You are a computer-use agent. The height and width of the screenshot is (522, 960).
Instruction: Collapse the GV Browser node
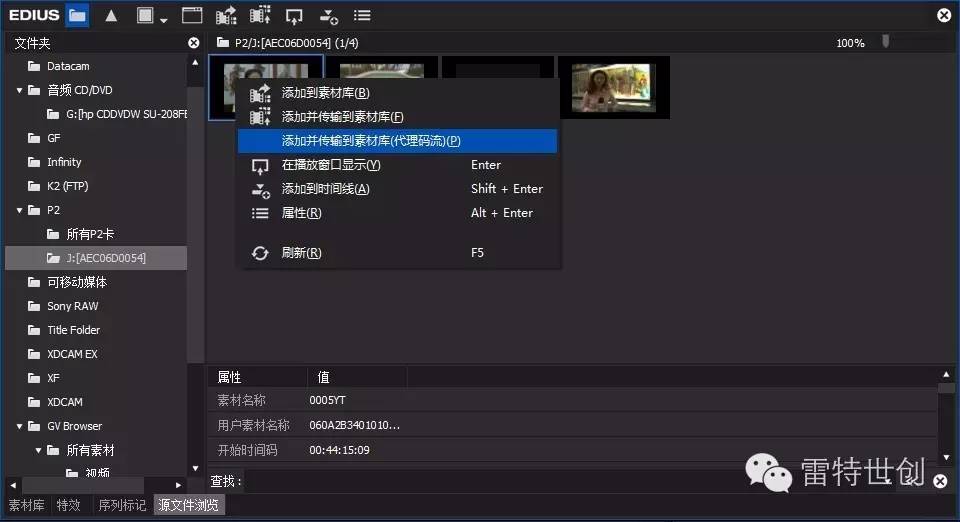coord(20,426)
